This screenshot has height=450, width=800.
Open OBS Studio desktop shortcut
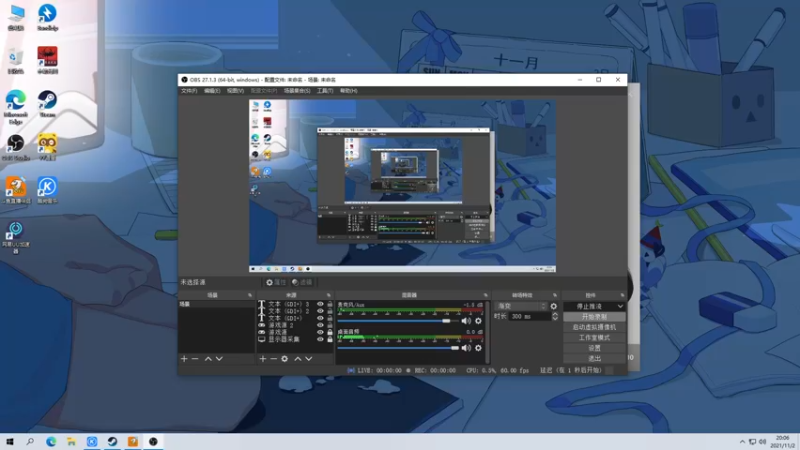pos(16,147)
